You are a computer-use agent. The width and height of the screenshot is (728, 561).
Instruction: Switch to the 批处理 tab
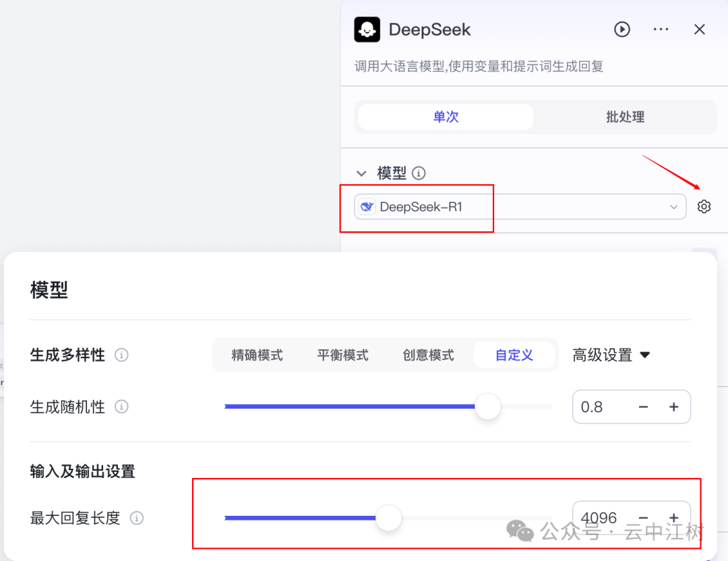pos(625,117)
